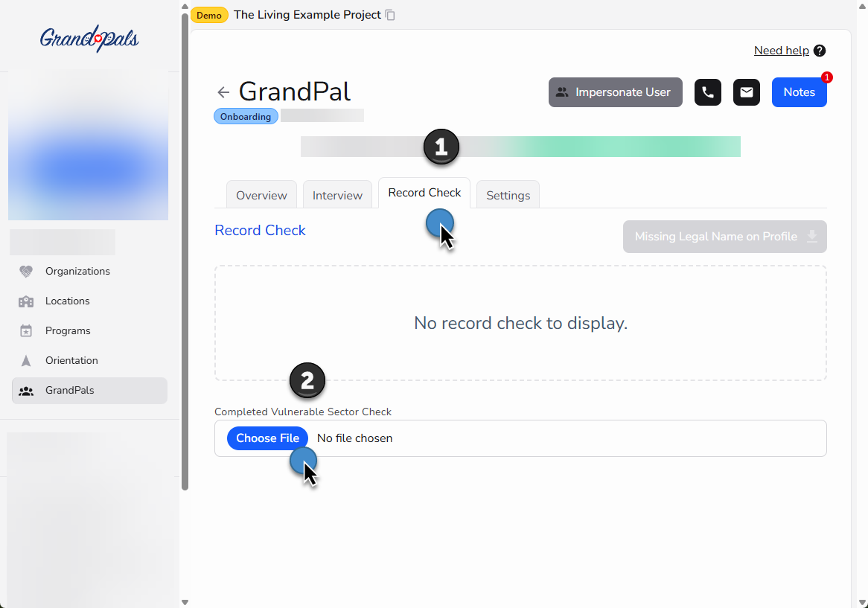Click the Locations building icon
Screen dimensions: 868x608
26,301
